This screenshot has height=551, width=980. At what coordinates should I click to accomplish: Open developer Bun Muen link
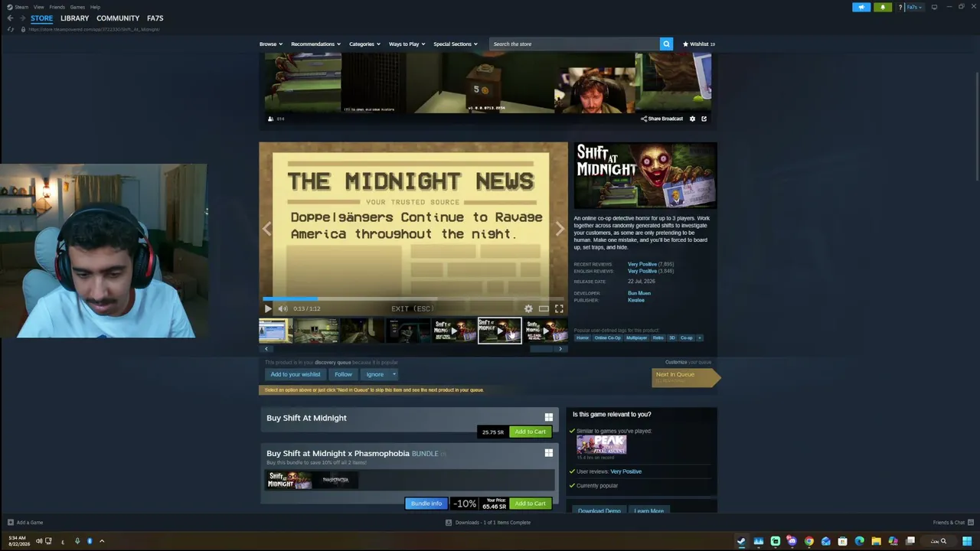pos(639,293)
